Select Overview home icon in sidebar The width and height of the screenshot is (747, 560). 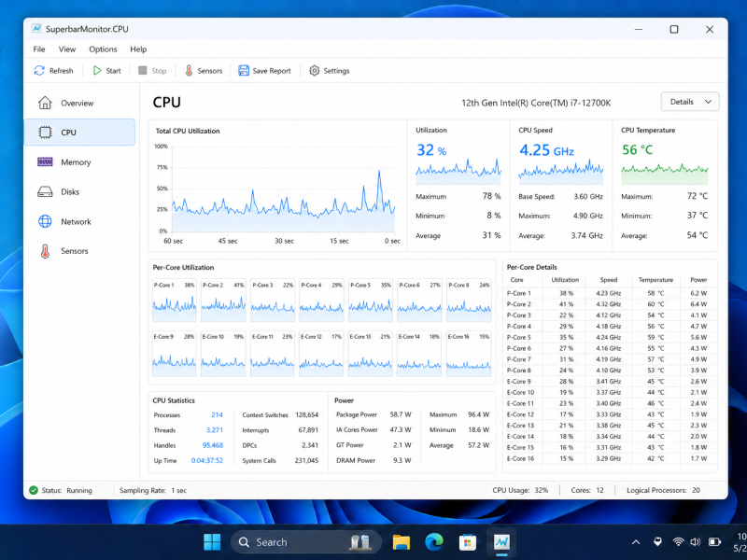[45, 103]
